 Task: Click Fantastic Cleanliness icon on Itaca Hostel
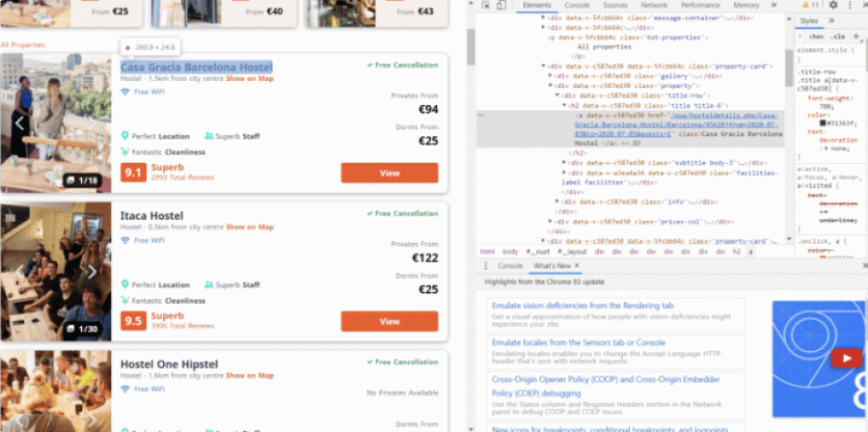(x=125, y=301)
